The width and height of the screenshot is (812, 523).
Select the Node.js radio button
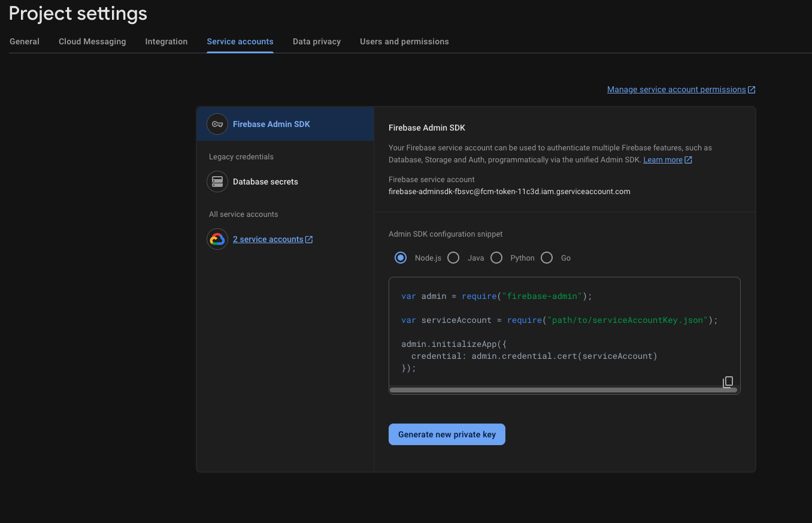click(x=401, y=258)
